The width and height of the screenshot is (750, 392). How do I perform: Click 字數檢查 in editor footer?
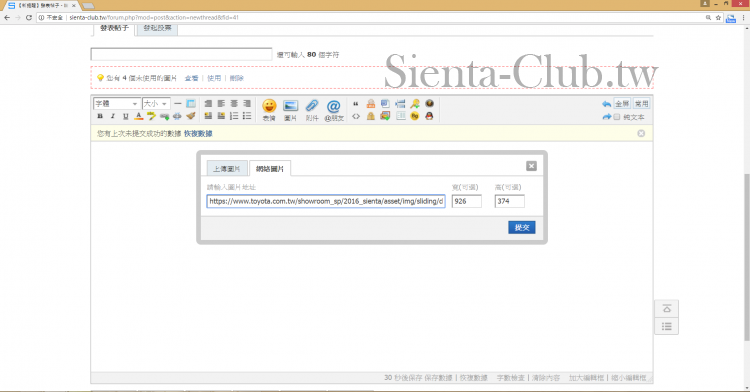(511, 378)
